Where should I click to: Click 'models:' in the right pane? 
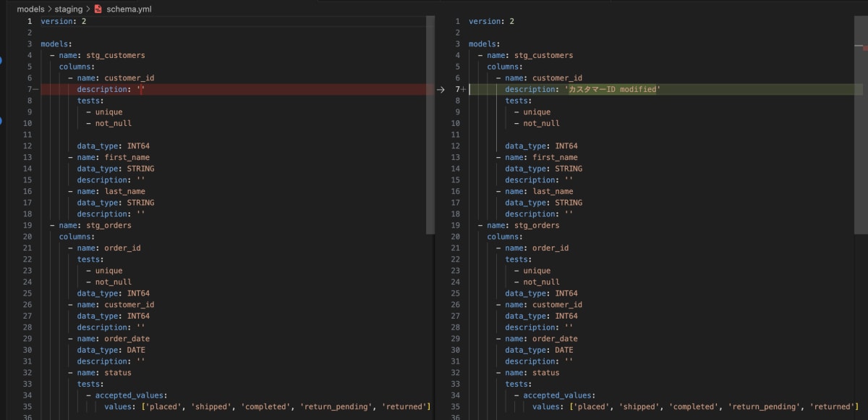pyautogui.click(x=485, y=44)
